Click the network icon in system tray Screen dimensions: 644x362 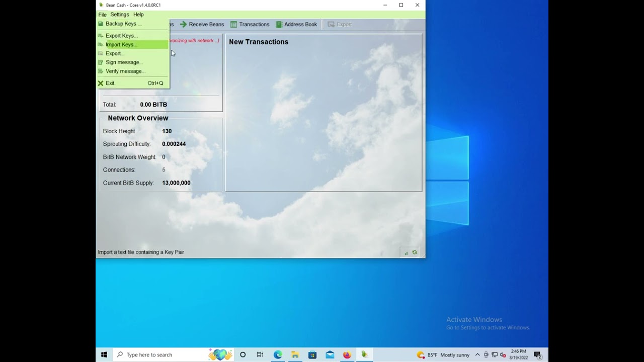coord(495,355)
